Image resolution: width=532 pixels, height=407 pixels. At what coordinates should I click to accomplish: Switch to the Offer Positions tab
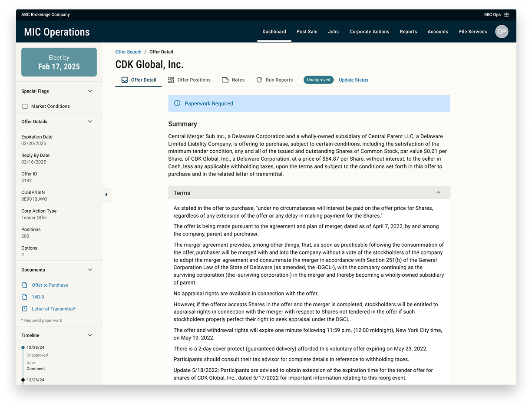189,80
